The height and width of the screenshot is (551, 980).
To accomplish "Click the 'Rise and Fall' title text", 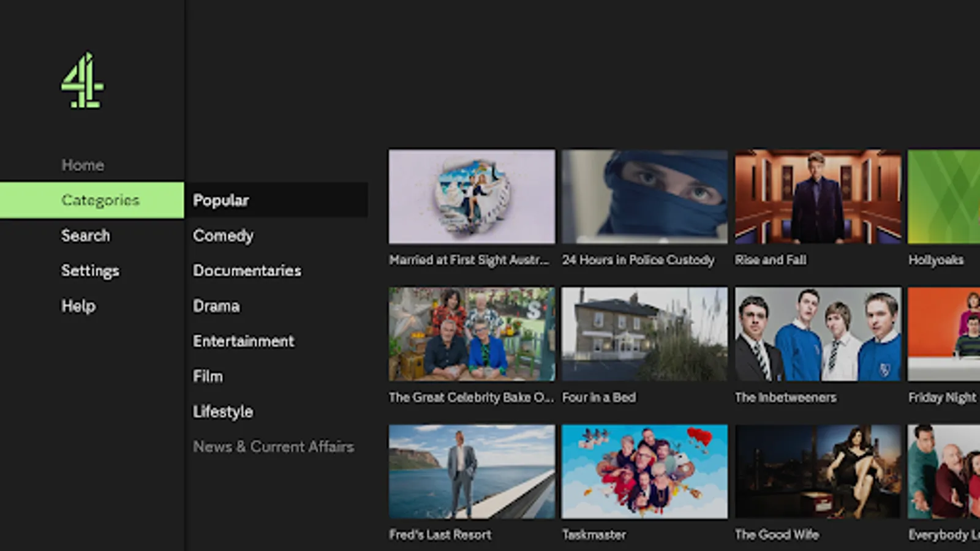I will pos(771,260).
